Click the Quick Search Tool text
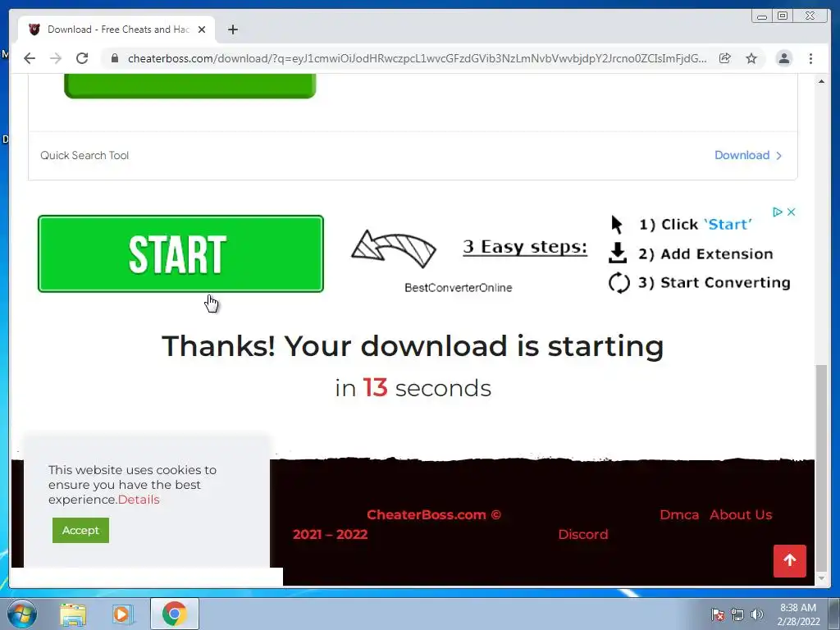This screenshot has height=630, width=840. point(84,155)
